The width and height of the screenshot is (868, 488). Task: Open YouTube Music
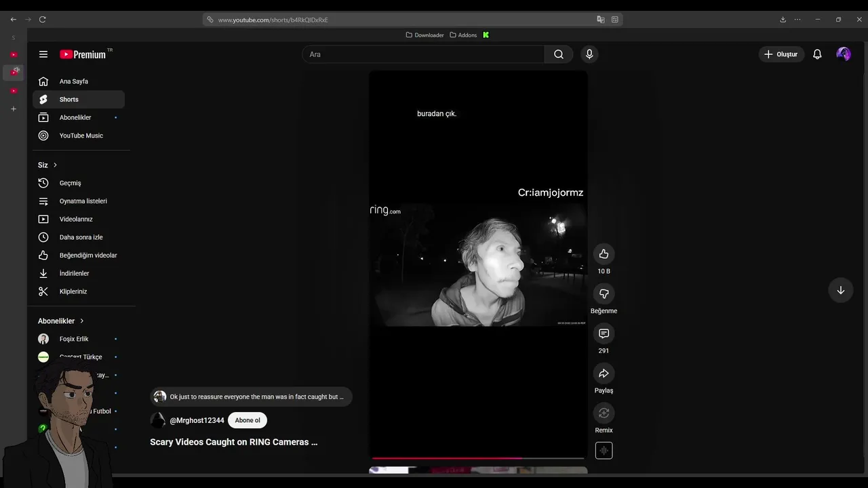tap(79, 136)
